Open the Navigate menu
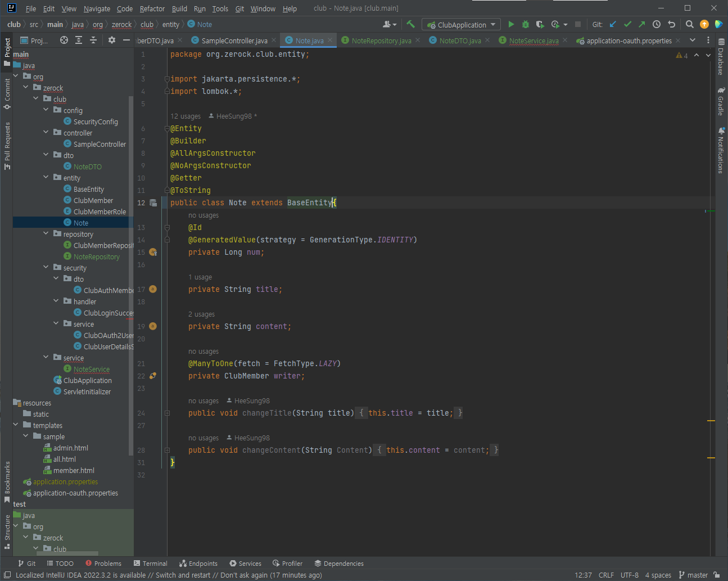728x581 pixels. click(x=97, y=8)
